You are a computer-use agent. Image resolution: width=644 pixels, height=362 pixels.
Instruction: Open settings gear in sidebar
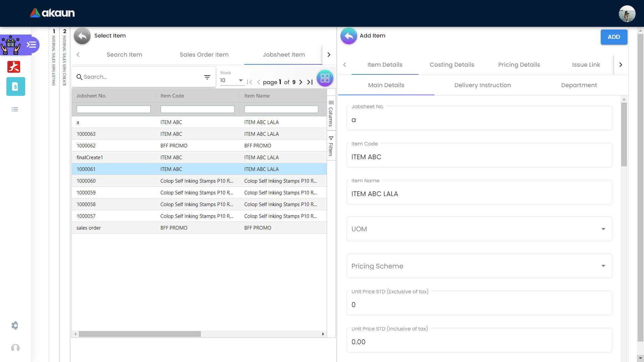tap(15, 325)
